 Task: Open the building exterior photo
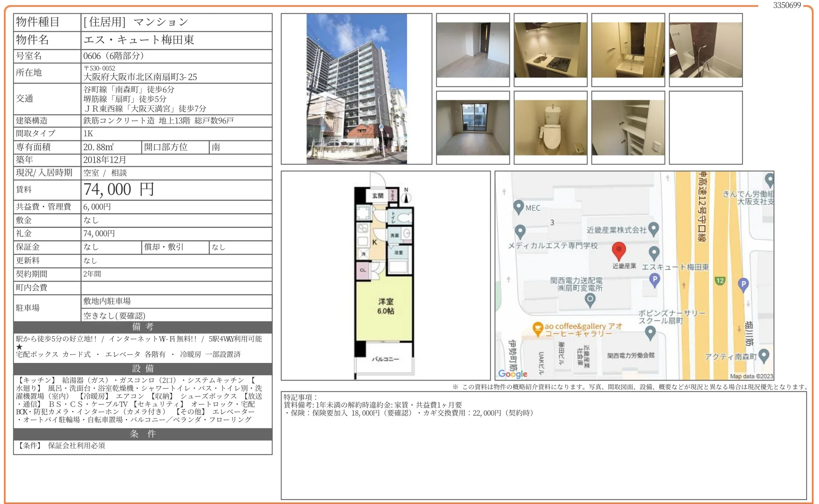click(356, 89)
